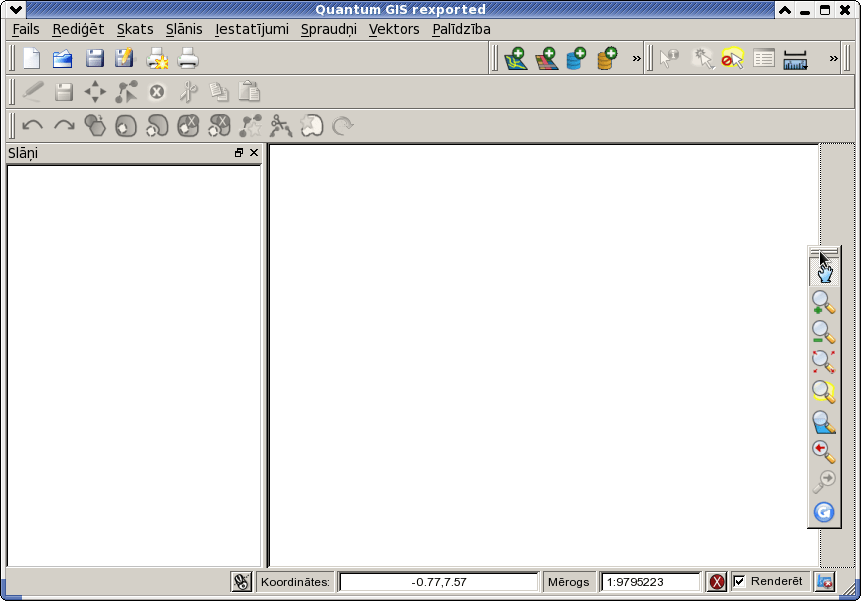
Task: Select features tool with star cursor
Action: tap(703, 58)
